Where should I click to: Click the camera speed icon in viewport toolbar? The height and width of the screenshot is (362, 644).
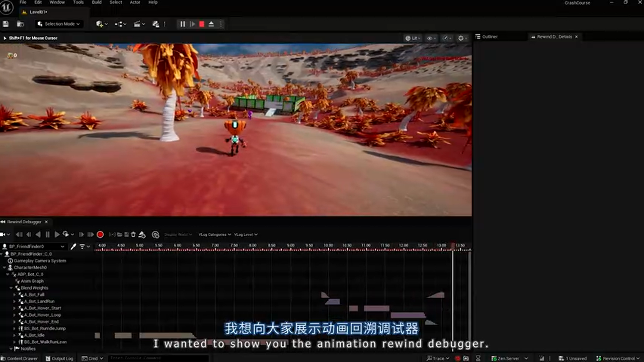[x=445, y=38]
